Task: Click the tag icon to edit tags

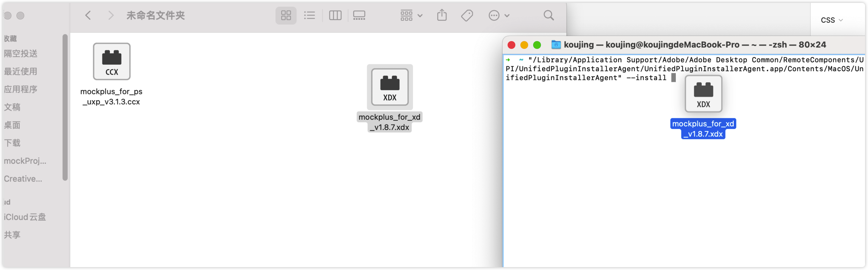Action: (x=467, y=15)
